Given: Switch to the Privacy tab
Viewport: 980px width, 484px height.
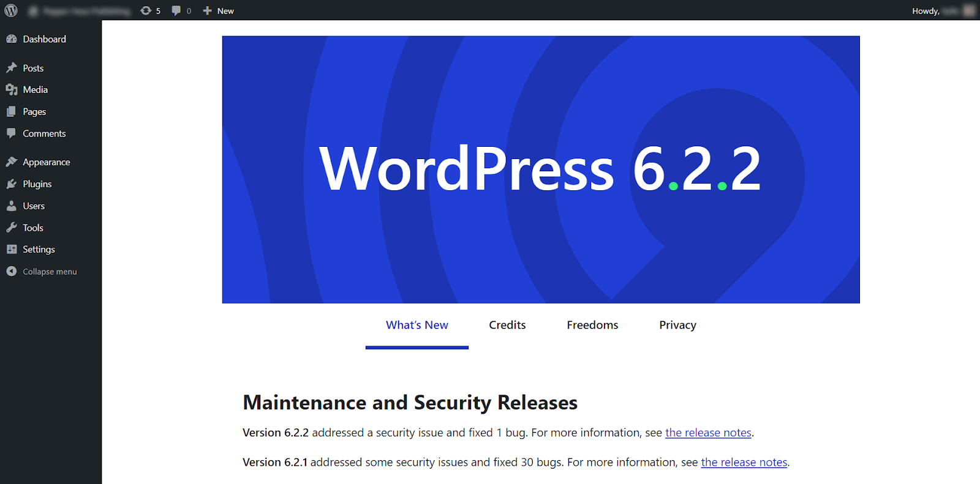Looking at the screenshot, I should click(x=677, y=325).
